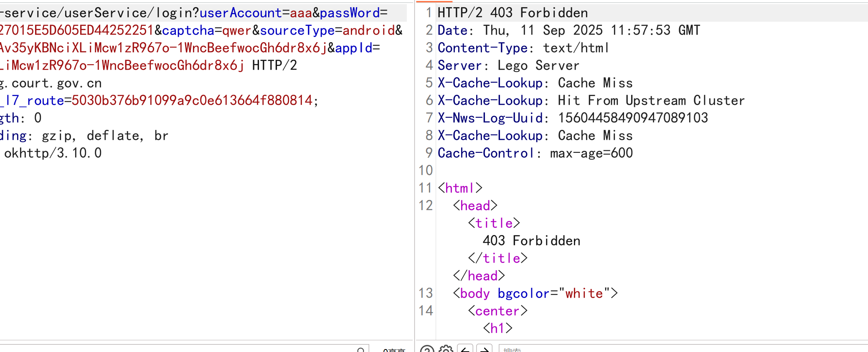Screen dimensions: 868x352
Task: Go to previous search match arrow
Action: coord(465,349)
